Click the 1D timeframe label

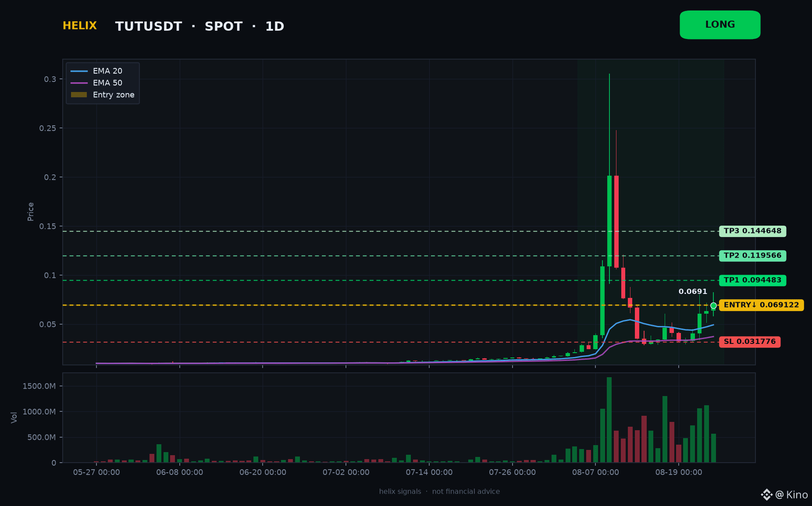(275, 26)
